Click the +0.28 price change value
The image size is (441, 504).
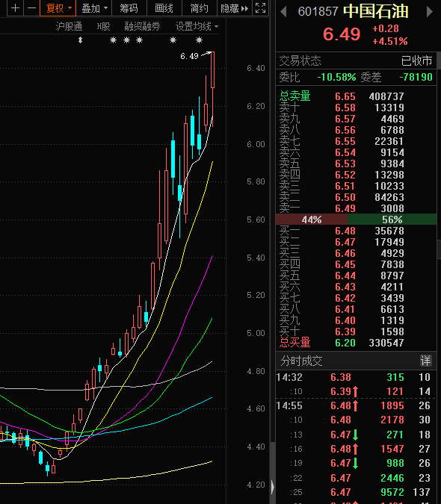click(386, 28)
